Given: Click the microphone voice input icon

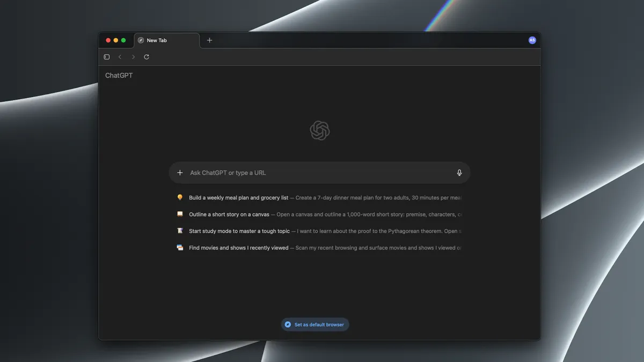Looking at the screenshot, I should click(459, 173).
